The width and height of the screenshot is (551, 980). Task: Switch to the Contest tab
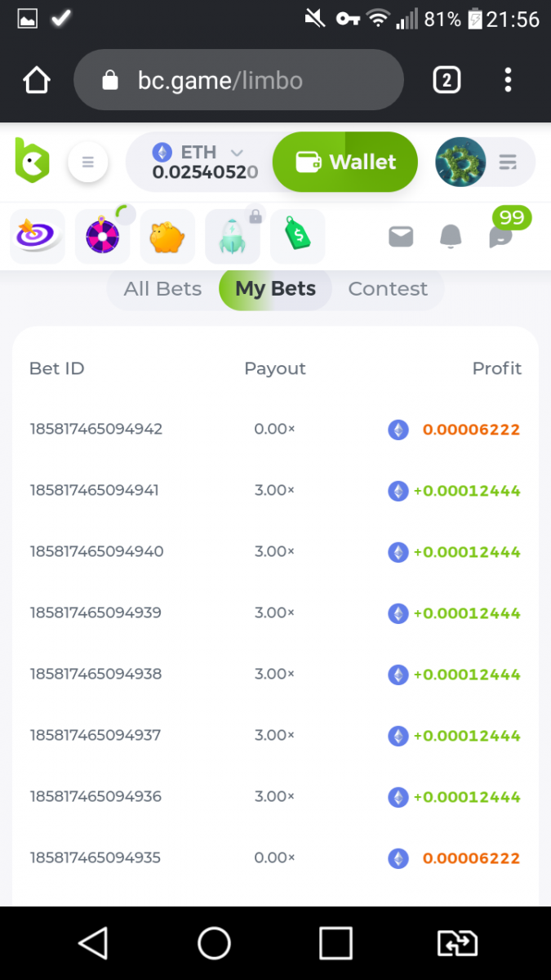click(388, 289)
